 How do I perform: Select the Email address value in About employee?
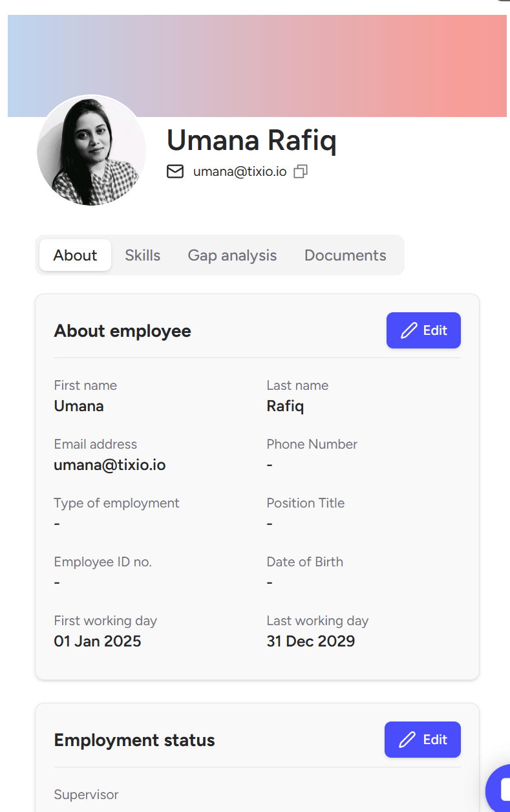(x=110, y=465)
